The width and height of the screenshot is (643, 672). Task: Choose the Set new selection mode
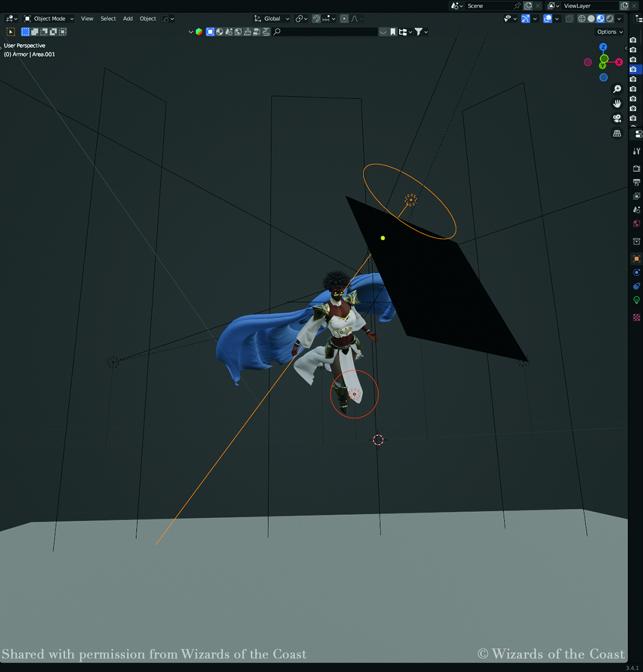(25, 31)
